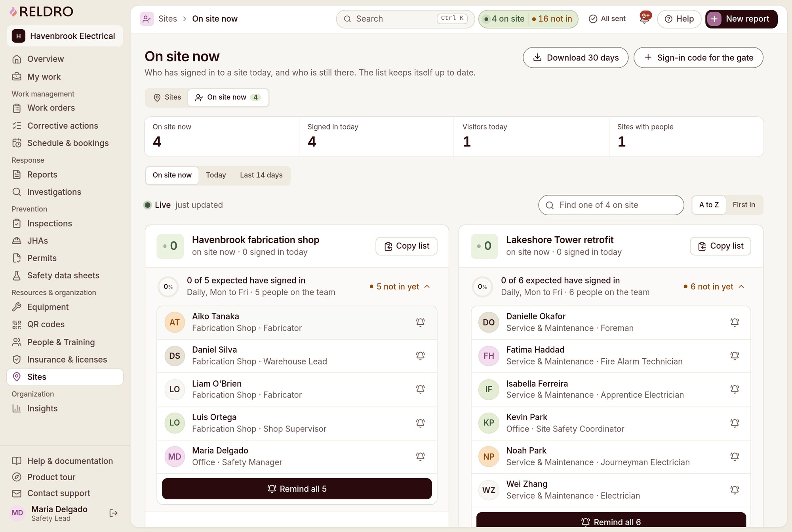
Task: Open Havenbrook Electrical organization switcher
Action: [x=65, y=36]
